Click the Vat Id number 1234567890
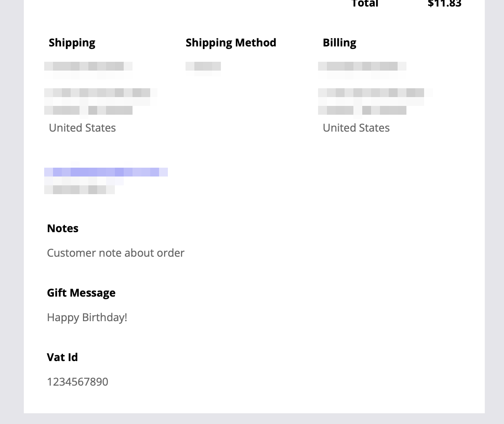The height and width of the screenshot is (424, 504). click(78, 382)
